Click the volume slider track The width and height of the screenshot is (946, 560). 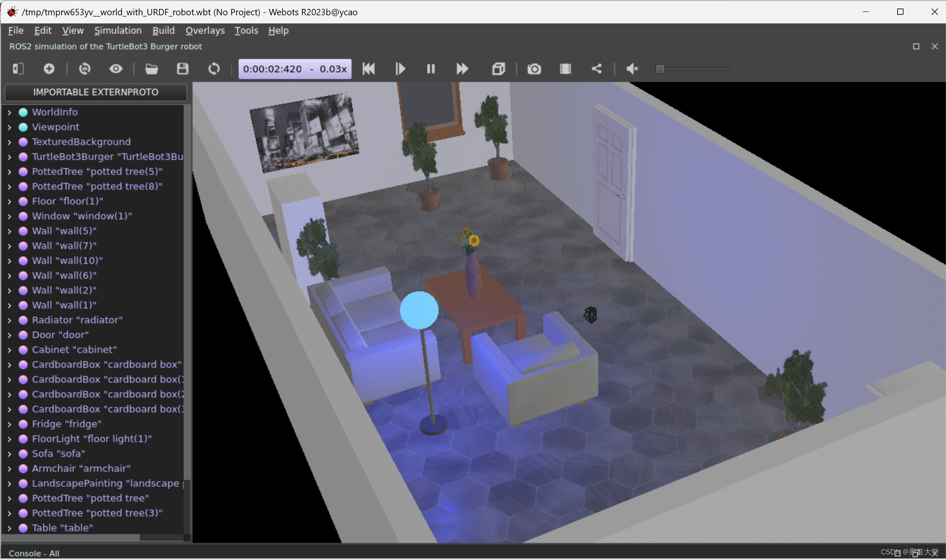coord(696,69)
